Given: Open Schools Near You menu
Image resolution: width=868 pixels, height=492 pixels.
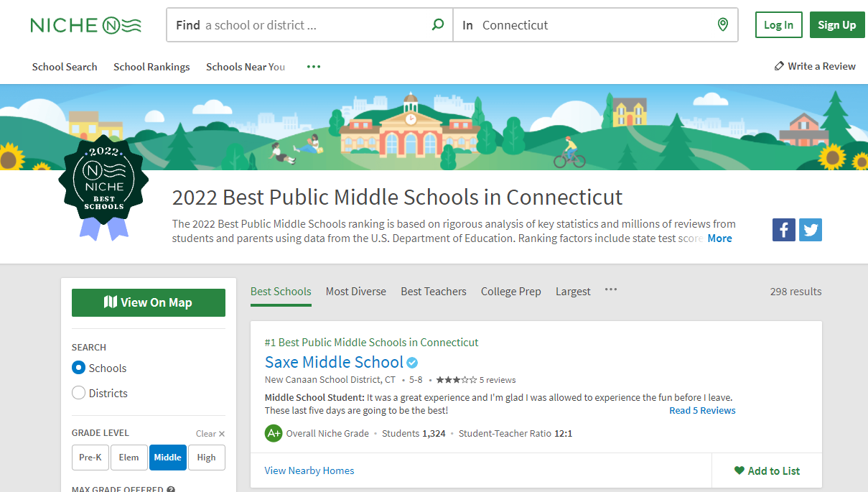Looking at the screenshot, I should click(246, 67).
